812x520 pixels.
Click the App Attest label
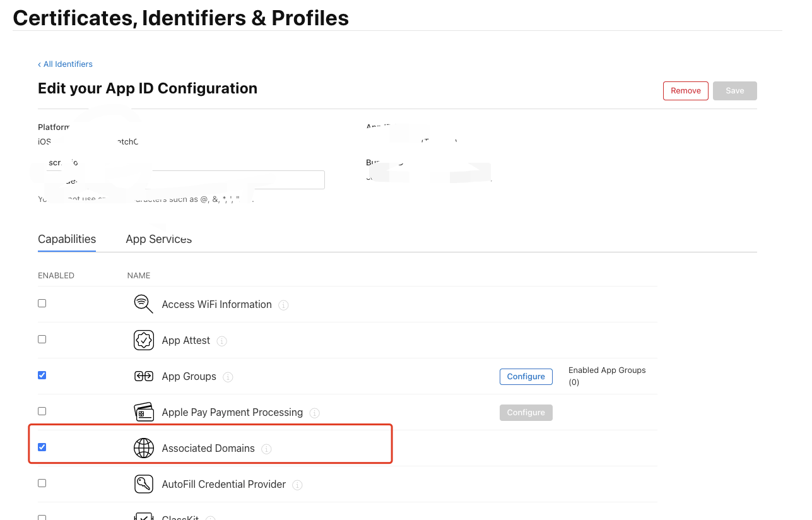pyautogui.click(x=186, y=340)
